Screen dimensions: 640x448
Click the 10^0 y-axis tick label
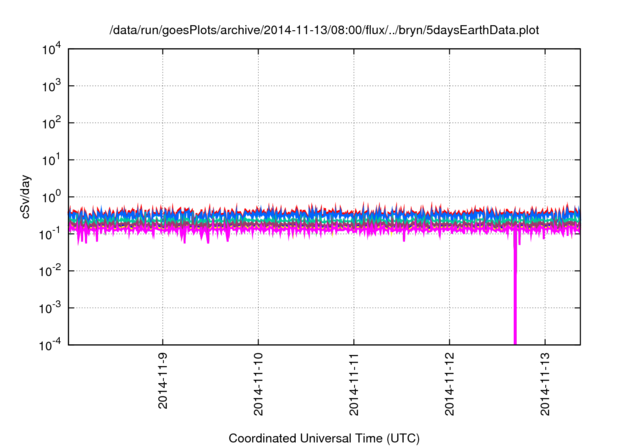[48, 197]
